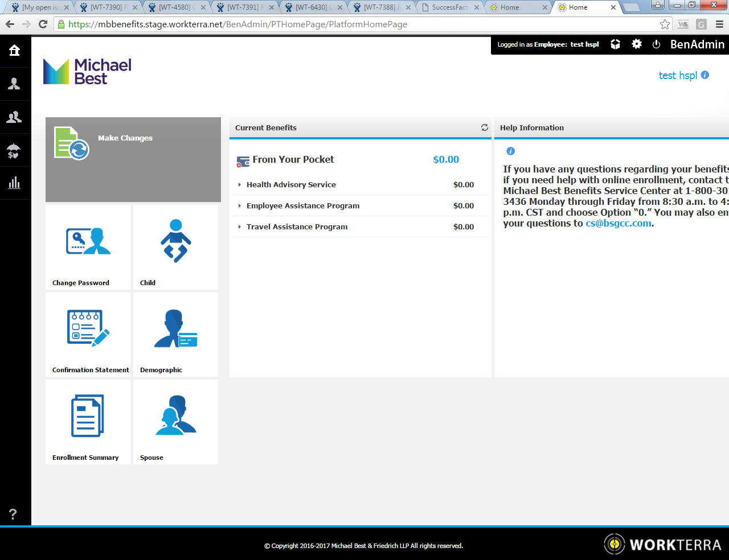Switch to the SuccessFactors browser tab
This screenshot has width=729, height=560.
pos(450,7)
